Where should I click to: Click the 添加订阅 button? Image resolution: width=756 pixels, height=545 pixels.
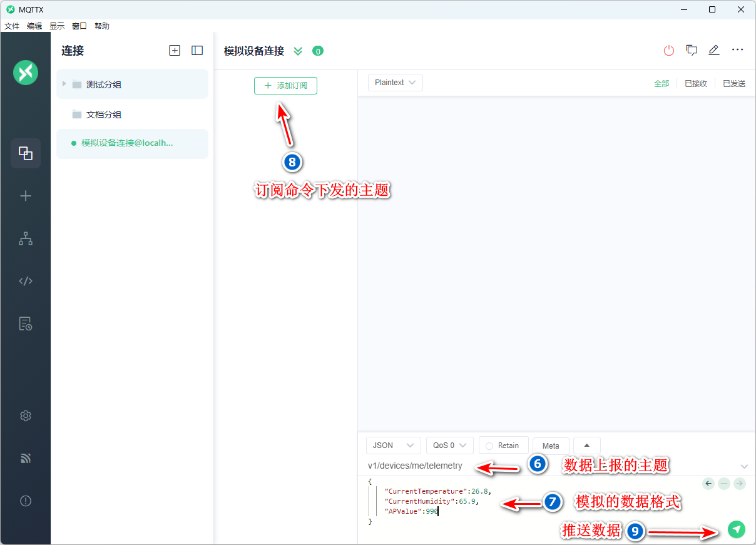pyautogui.click(x=285, y=86)
